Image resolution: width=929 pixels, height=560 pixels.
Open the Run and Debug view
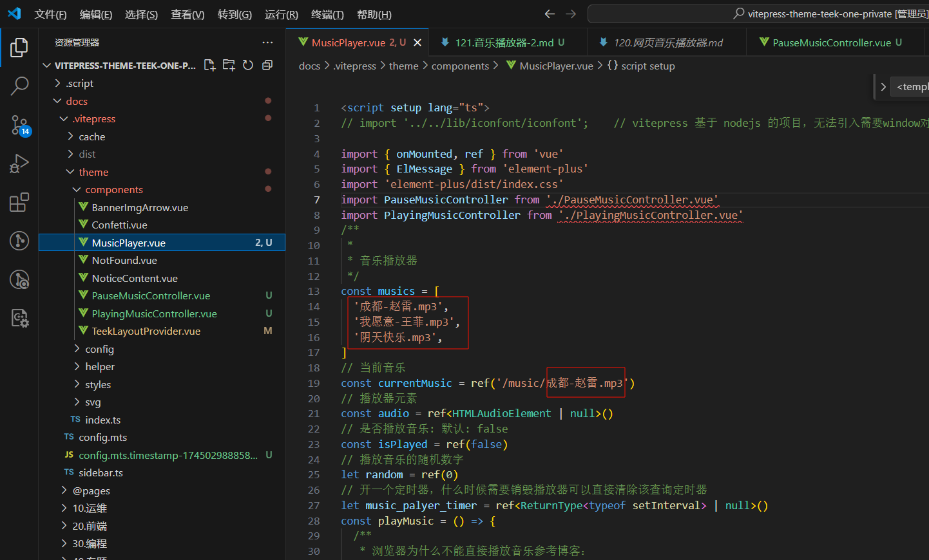[19, 163]
